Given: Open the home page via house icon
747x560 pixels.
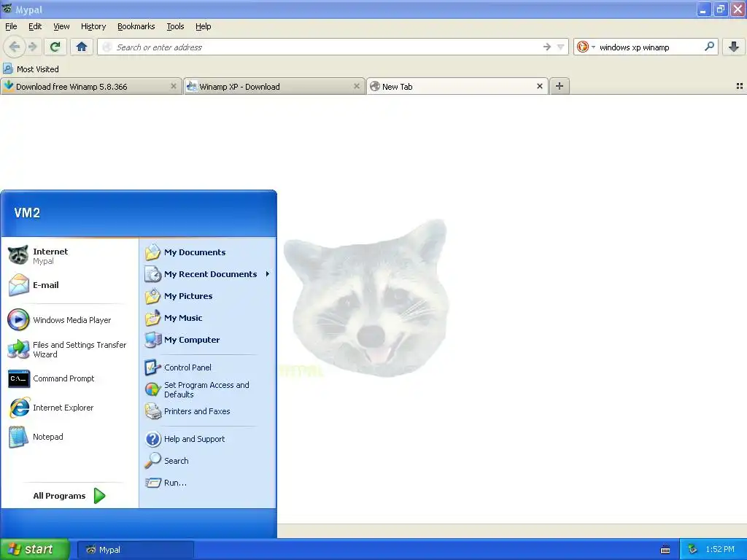Looking at the screenshot, I should 82,47.
